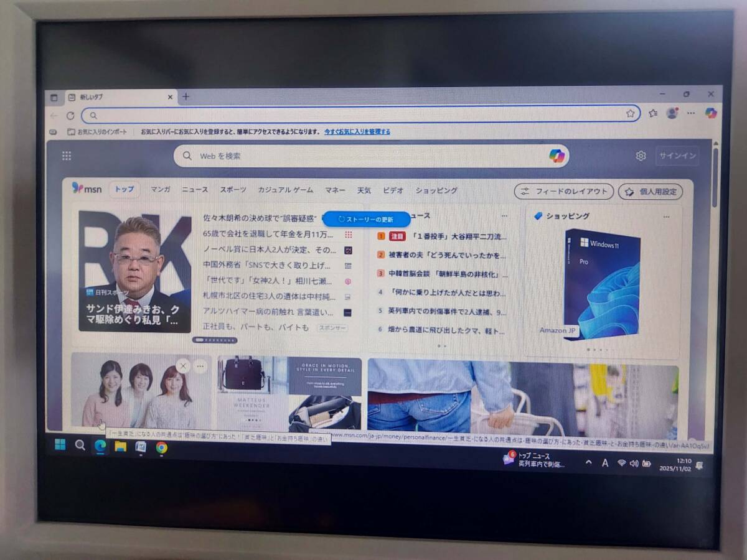The height and width of the screenshot is (560, 747).
Task: Switch to the マネー section tab
Action: point(335,190)
